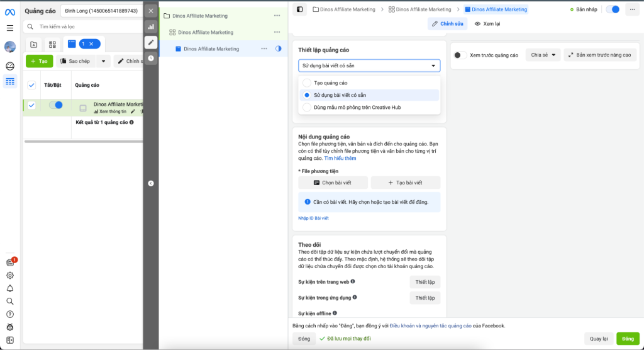Screen dimensions: 644x350
Task: Select the Sử dụng bài viết có sẵn radio option
Action: [x=307, y=95]
